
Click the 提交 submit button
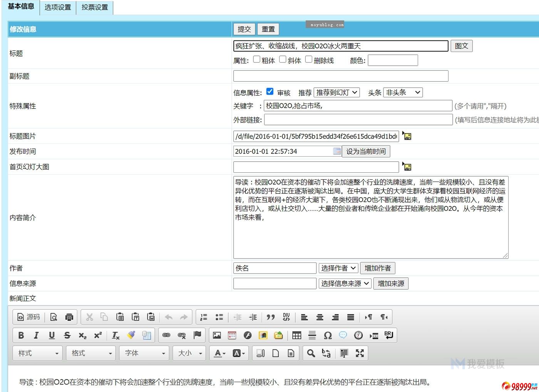[x=244, y=29]
